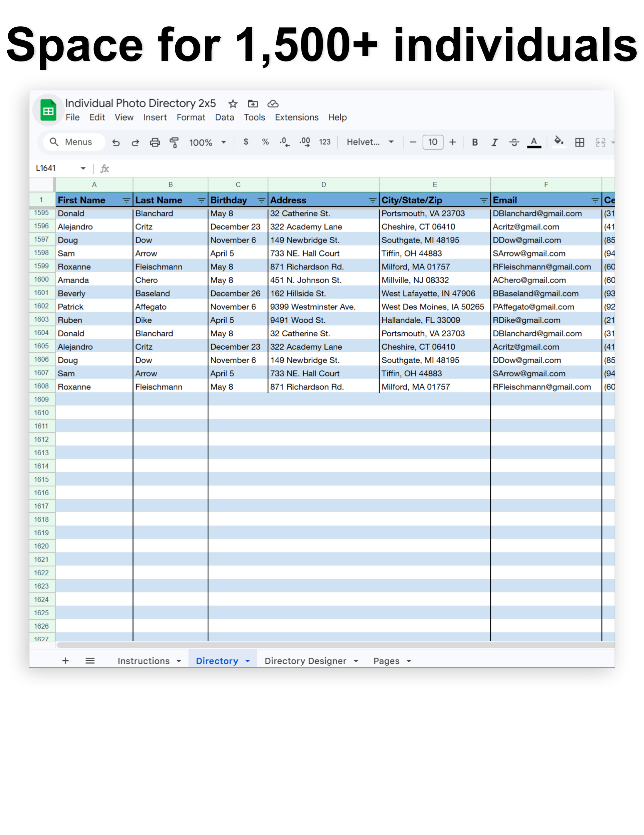Open the Menus search box
Viewport: 644px width, 835px height.
[73, 142]
